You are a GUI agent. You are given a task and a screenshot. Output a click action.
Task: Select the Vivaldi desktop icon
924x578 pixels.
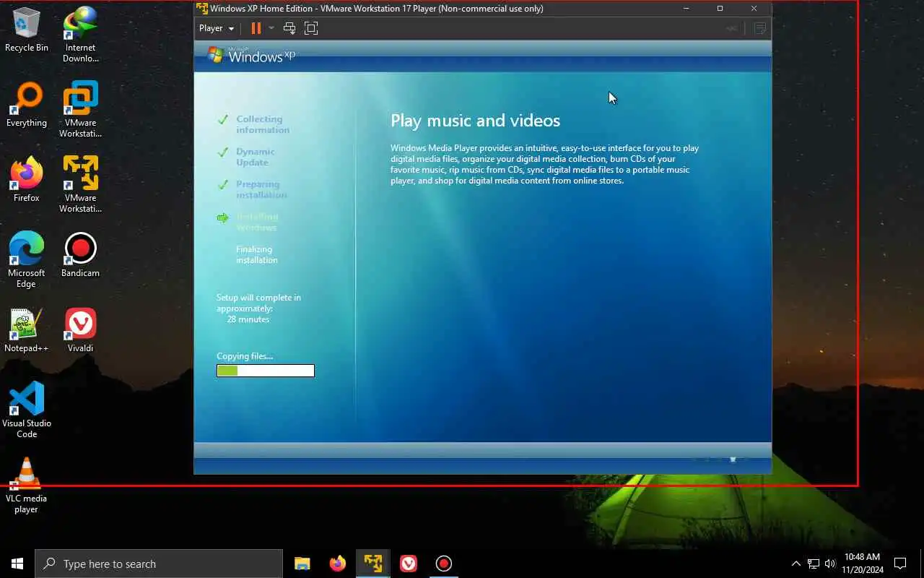tap(80, 329)
